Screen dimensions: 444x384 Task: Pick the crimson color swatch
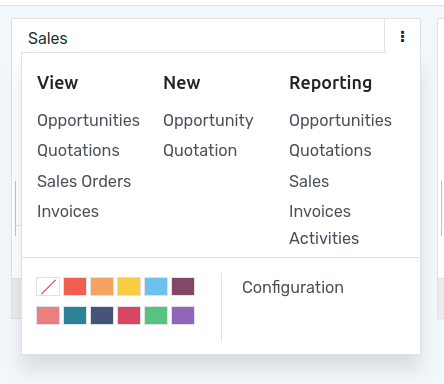coord(129,315)
